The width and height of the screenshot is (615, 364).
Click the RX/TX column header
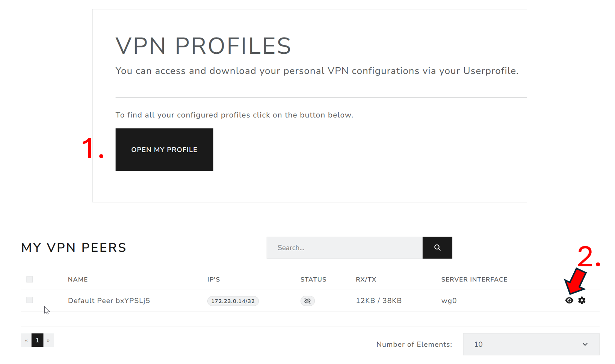click(366, 279)
